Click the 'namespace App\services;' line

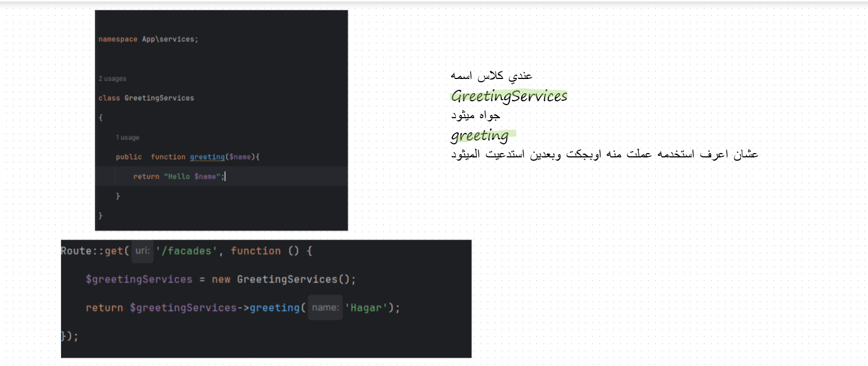point(148,39)
